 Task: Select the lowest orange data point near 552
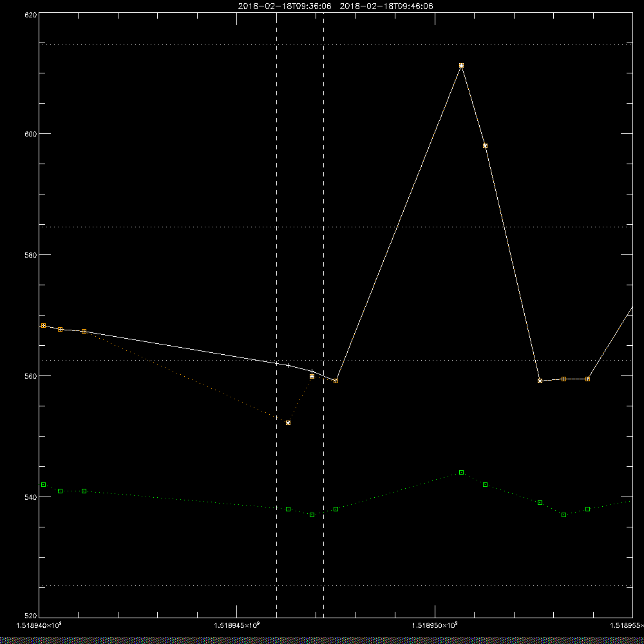click(288, 422)
